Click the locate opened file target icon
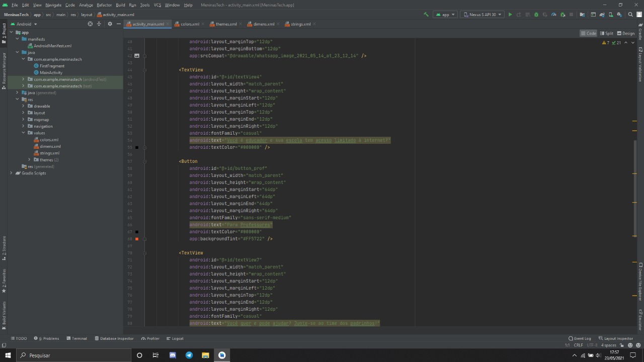Screen dimensions: 644x362 [90, 24]
